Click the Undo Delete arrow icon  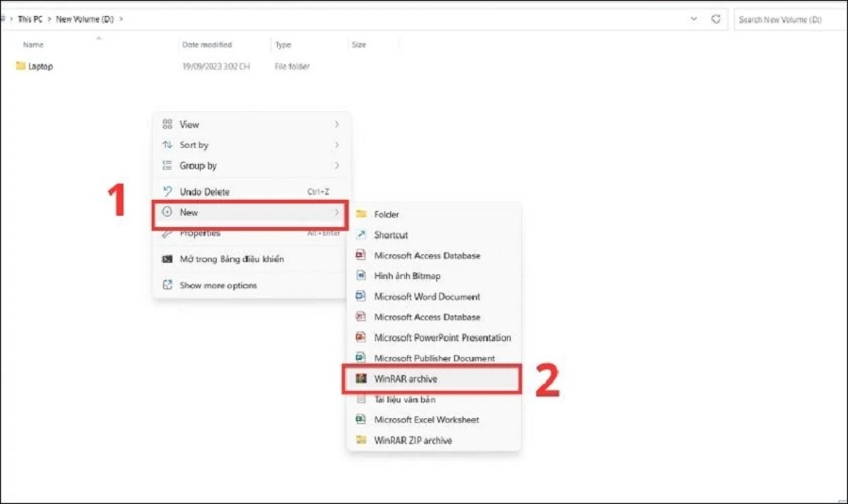coord(167,191)
